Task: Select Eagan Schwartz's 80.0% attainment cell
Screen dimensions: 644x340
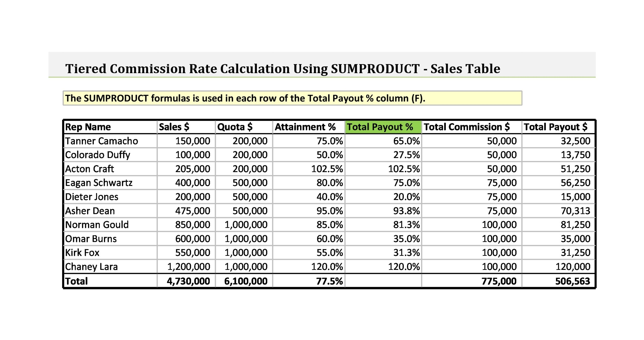Action: pyautogui.click(x=308, y=183)
